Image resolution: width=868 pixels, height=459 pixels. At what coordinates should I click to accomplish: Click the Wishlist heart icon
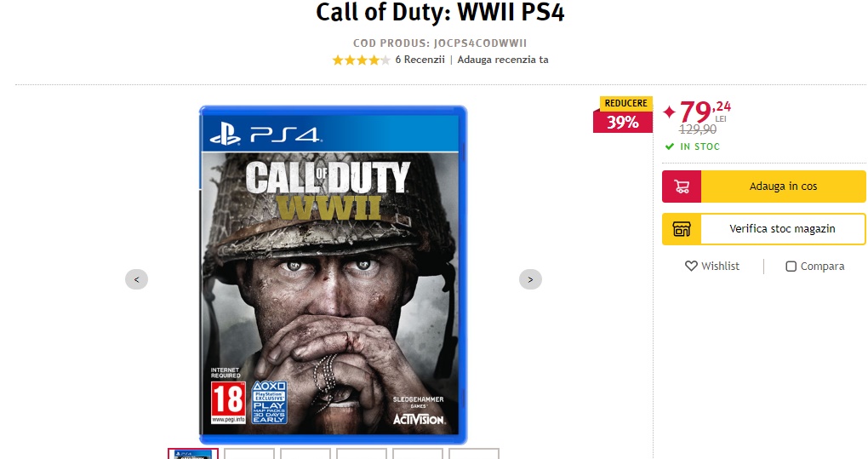pos(691,266)
